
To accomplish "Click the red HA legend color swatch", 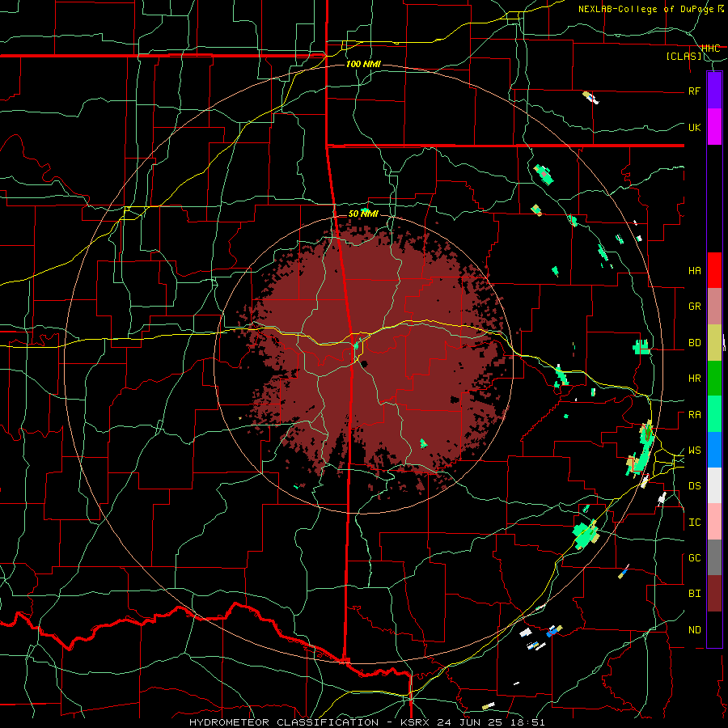I will 714,270.
